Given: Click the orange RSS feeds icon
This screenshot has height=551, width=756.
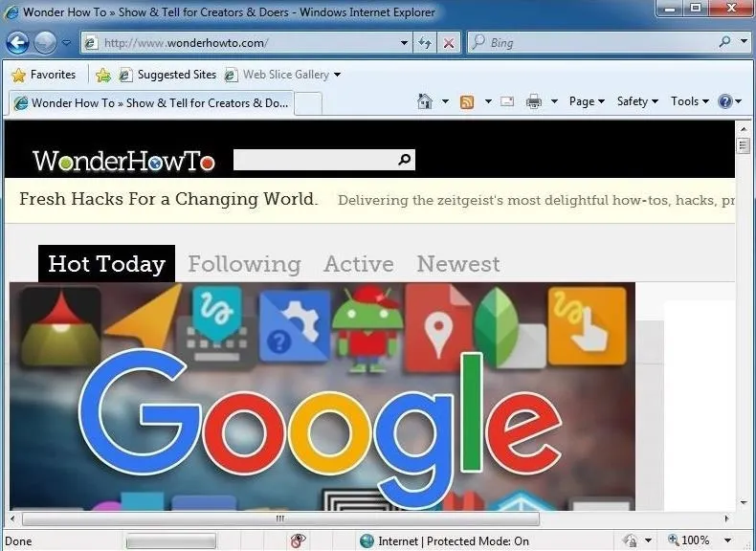Looking at the screenshot, I should (x=467, y=101).
